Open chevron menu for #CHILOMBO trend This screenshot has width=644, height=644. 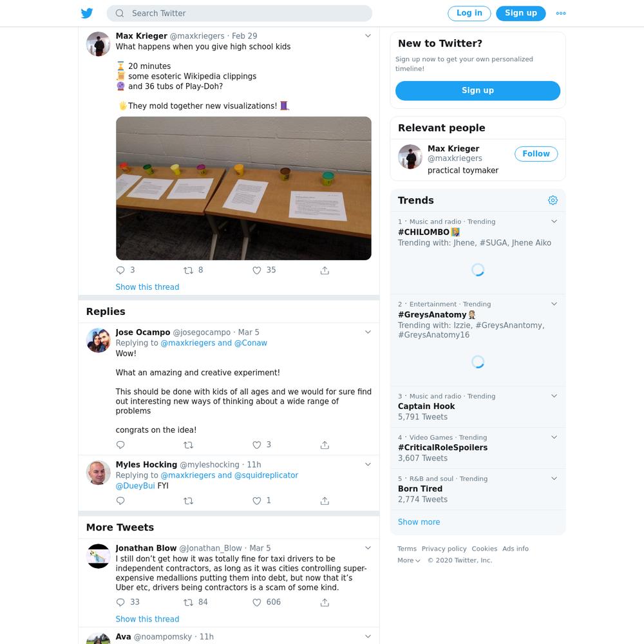(554, 222)
